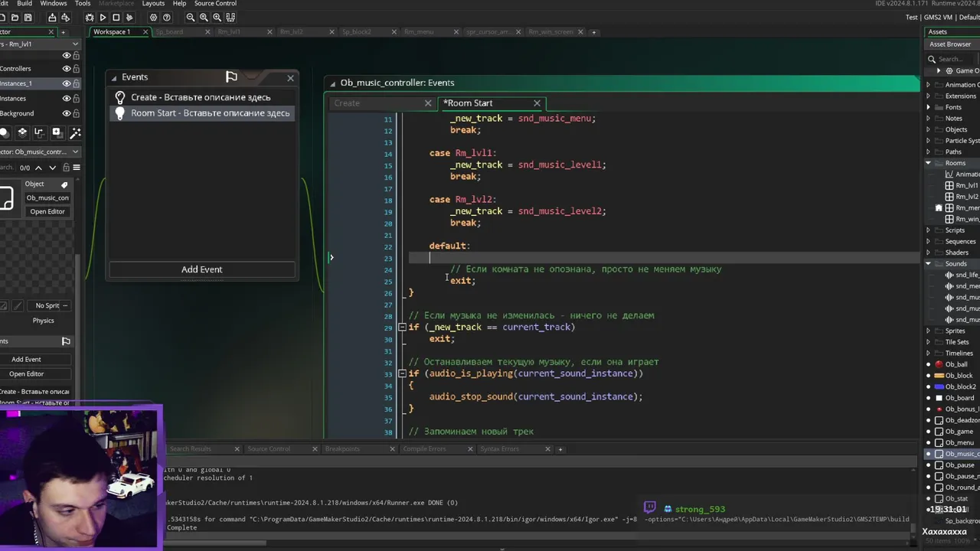Toggle lock for Controllers layer
This screenshot has width=980, height=551.
(77, 68)
